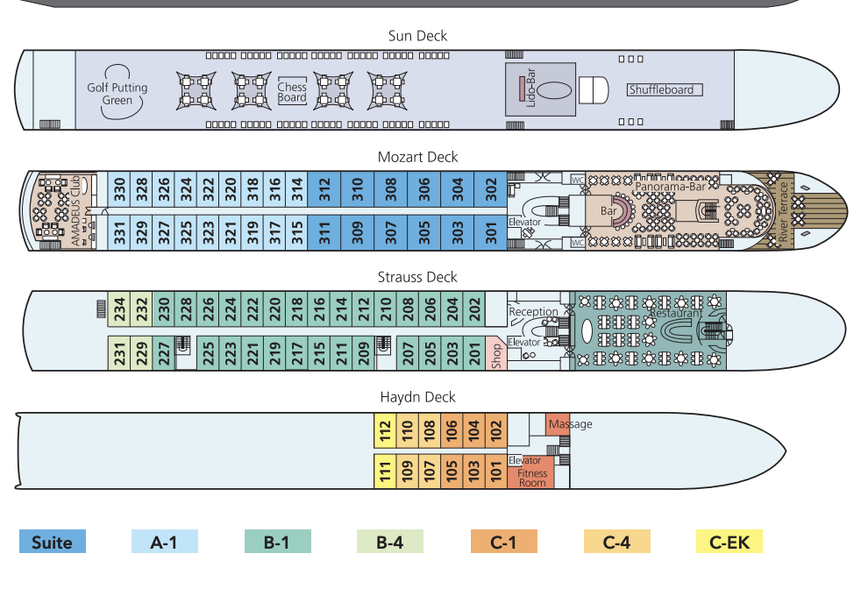The image size is (868, 596).
Task: Pick cabin 315 on Mozart Deck
Action: (296, 232)
